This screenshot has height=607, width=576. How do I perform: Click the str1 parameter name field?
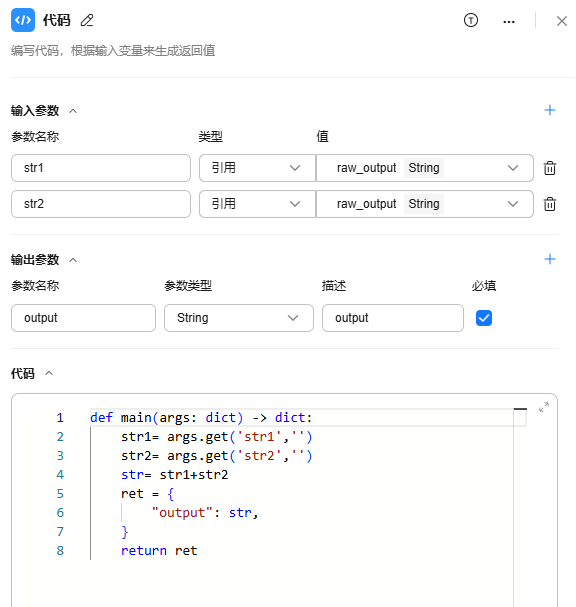(101, 168)
